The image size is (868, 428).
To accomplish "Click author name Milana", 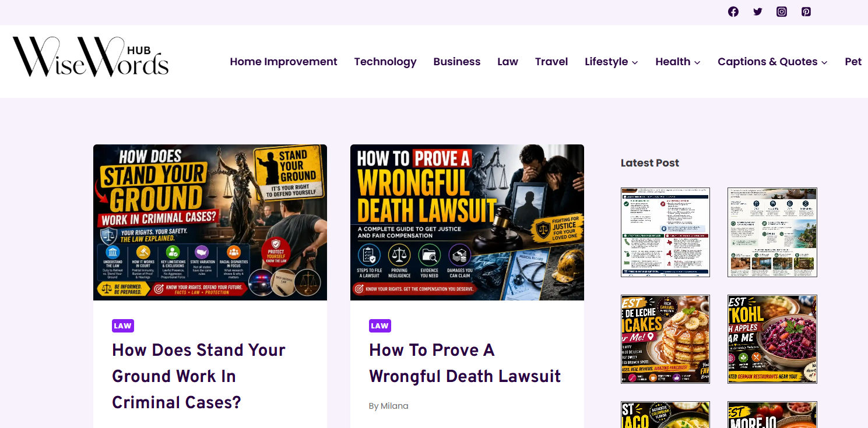I will (395, 406).
